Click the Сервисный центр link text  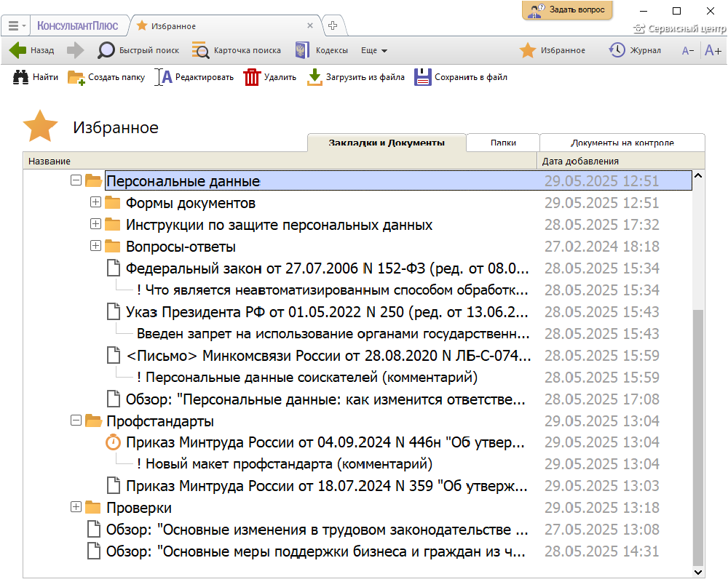(x=687, y=29)
